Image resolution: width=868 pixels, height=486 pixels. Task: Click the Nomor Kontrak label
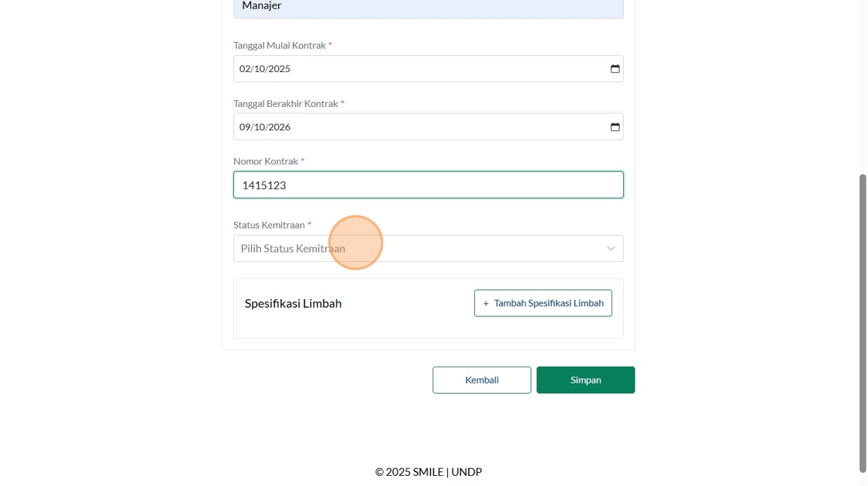(266, 161)
